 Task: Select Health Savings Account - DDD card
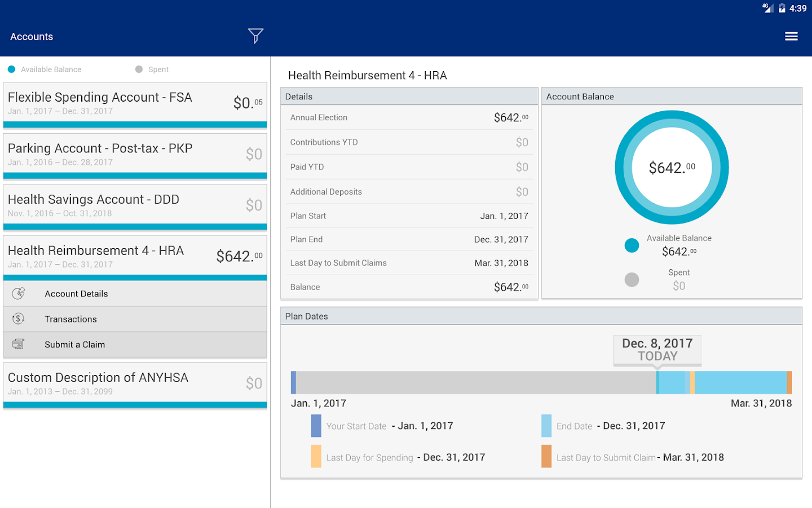point(135,208)
